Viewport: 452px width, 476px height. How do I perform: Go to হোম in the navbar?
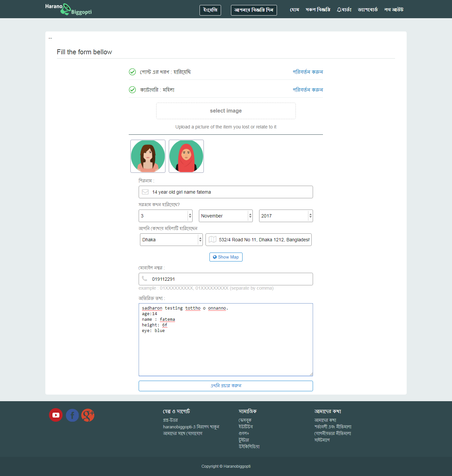[x=294, y=10]
